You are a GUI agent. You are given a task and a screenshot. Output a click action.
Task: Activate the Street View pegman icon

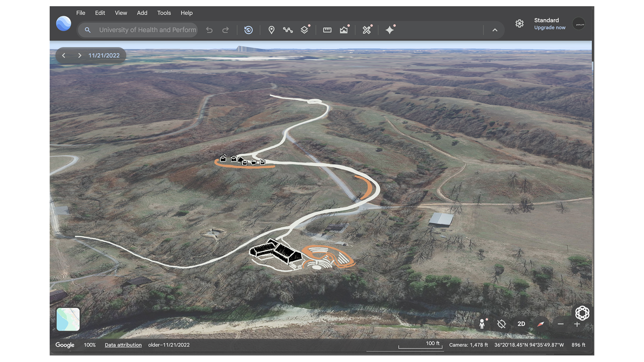click(482, 324)
